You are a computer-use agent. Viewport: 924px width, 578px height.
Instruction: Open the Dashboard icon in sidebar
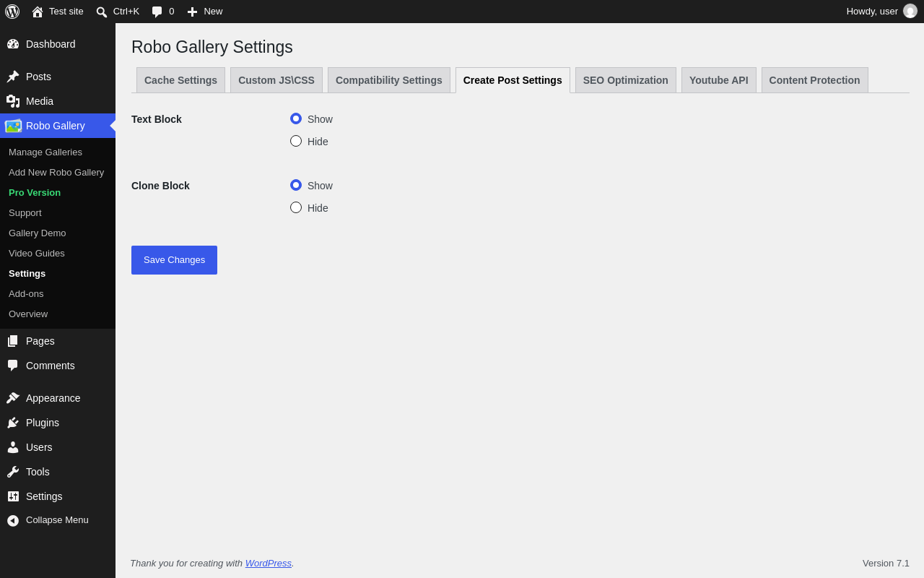click(13, 44)
